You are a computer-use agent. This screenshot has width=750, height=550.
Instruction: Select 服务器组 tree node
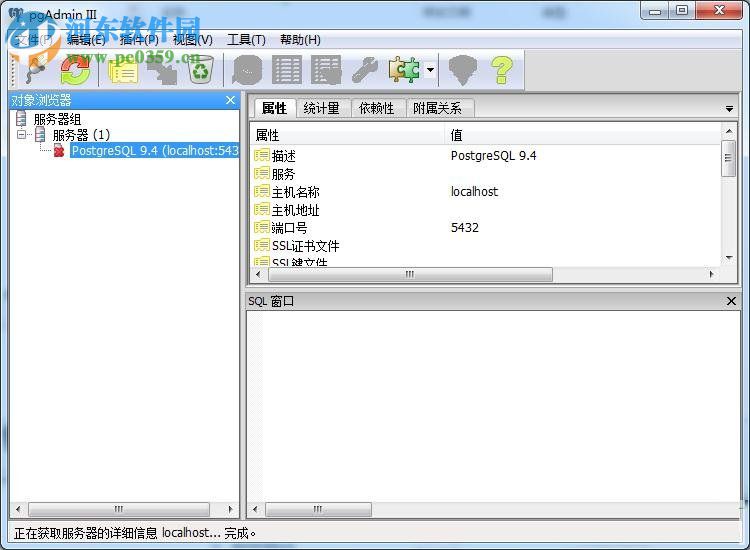click(57, 119)
